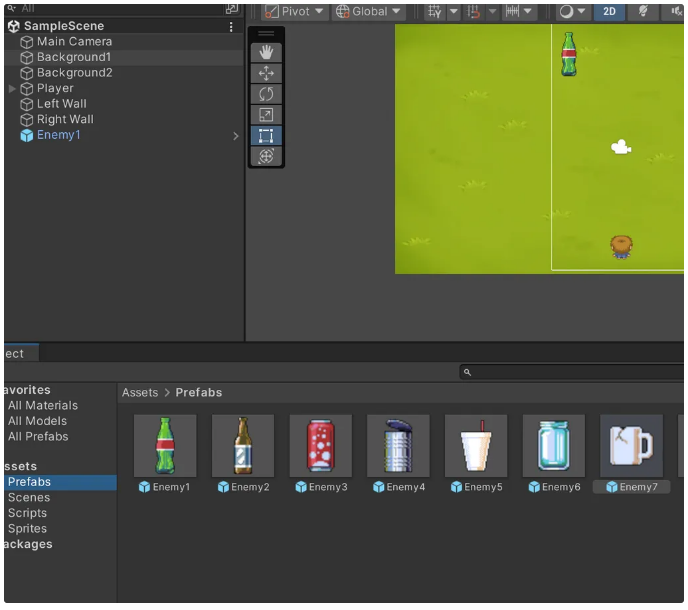The width and height of the screenshot is (688, 610).
Task: Open All Models favorite
Action: pos(38,421)
